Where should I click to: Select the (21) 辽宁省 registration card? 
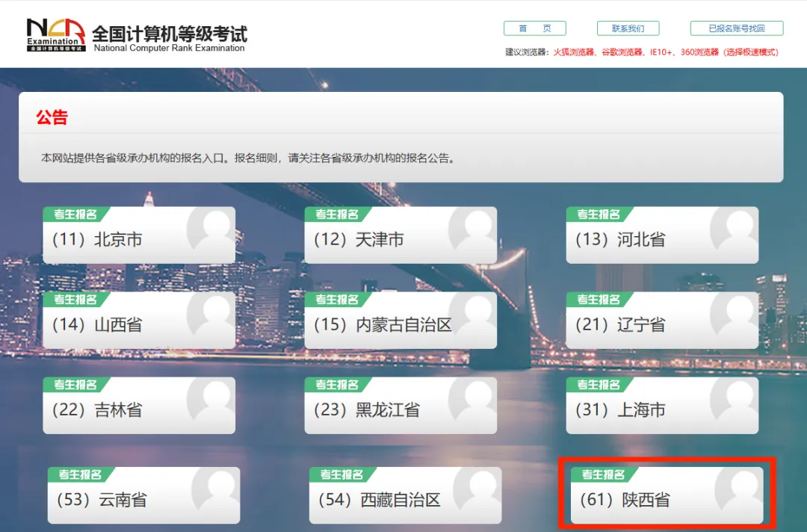click(x=661, y=320)
